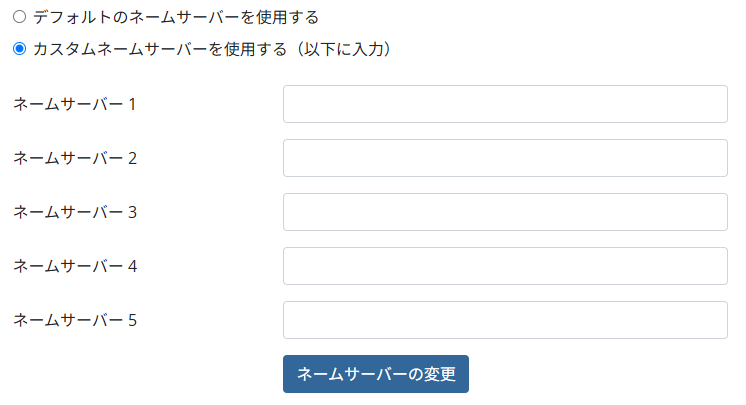
Task: Place cursor in the last nameserver text box
Action: coord(505,320)
